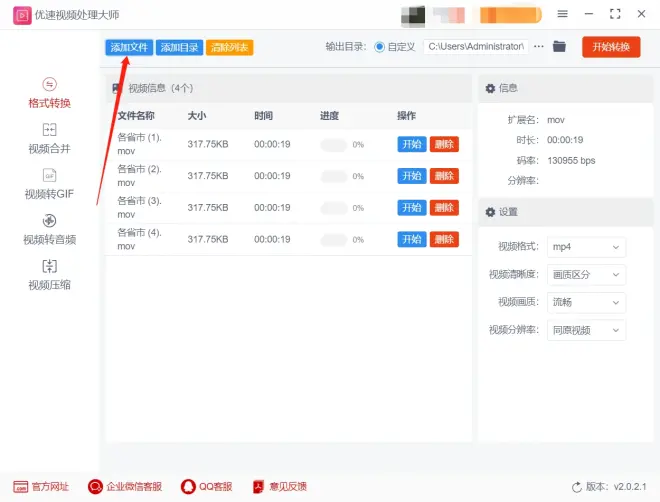Open output folder with folder icon
Screen dimensions: 660x502
pyautogui.click(x=559, y=46)
